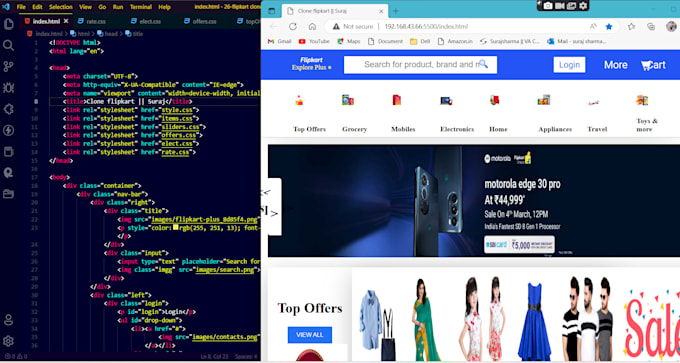
Task: Click the Toys & more category icon
Action: [642, 100]
